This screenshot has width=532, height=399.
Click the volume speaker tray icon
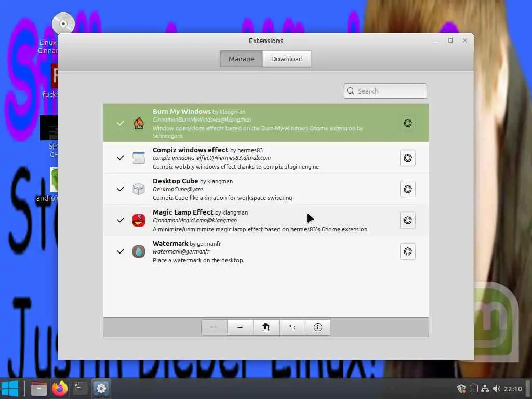click(496, 389)
